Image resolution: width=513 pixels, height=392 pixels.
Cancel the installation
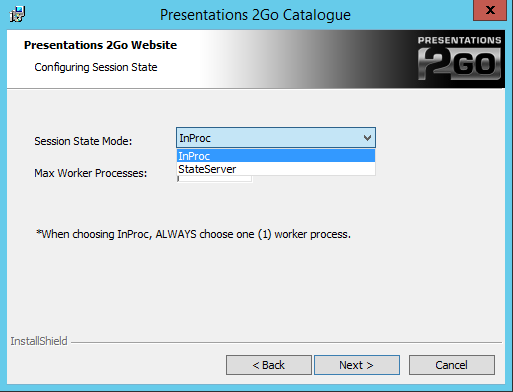click(x=452, y=365)
